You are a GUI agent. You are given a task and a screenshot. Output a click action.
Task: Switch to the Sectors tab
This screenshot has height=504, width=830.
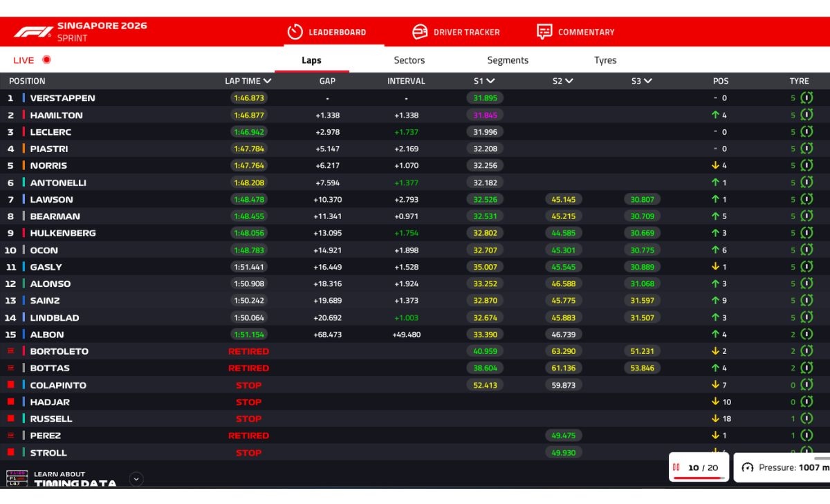pos(409,60)
